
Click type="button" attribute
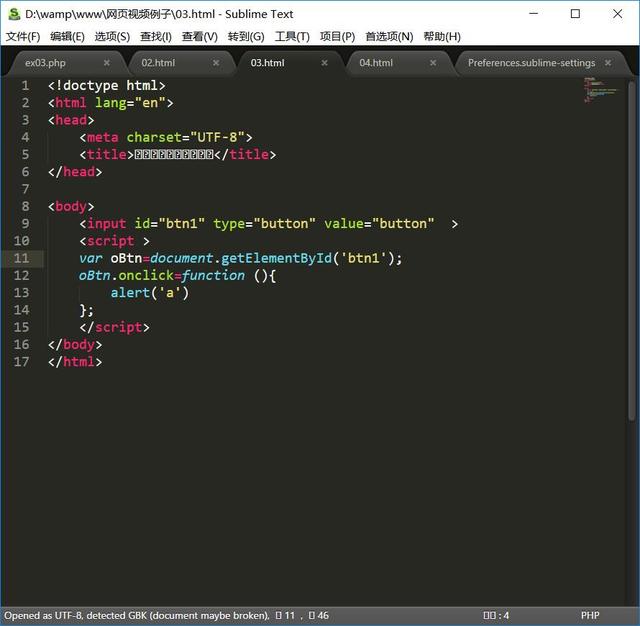(x=264, y=224)
